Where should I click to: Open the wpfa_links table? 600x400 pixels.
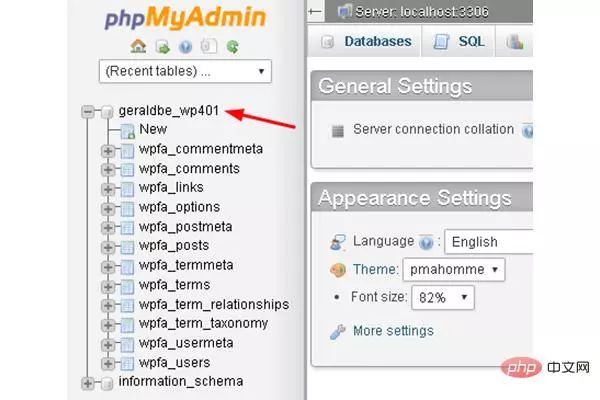(171, 188)
